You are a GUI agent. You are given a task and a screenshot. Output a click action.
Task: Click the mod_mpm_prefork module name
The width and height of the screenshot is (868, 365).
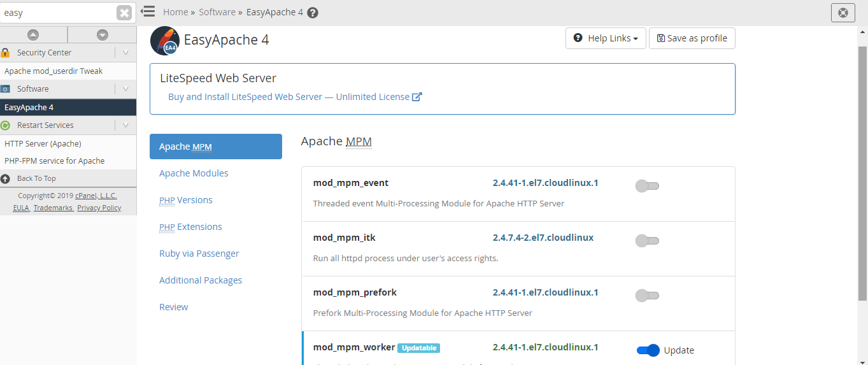point(355,292)
